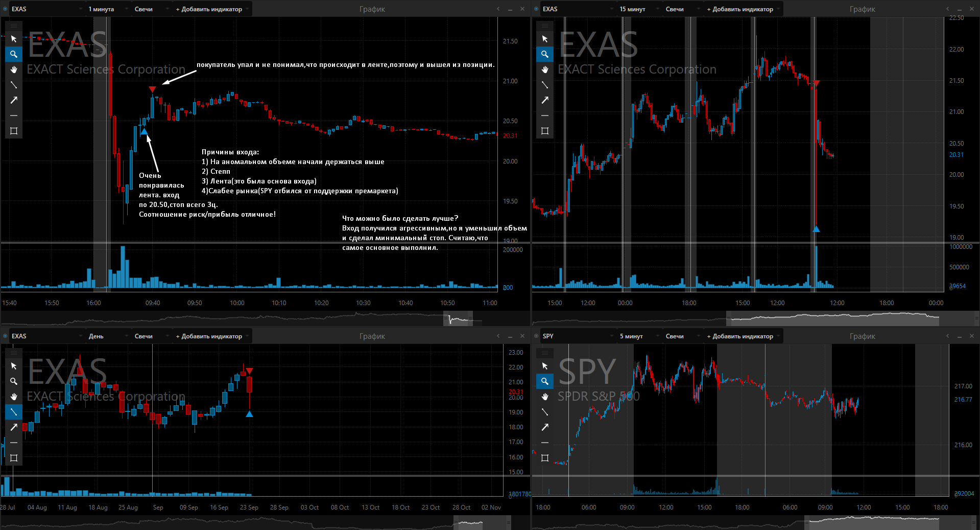Select arrow drawing tool in EXAS daily chart
The image size is (980, 530).
point(14,427)
